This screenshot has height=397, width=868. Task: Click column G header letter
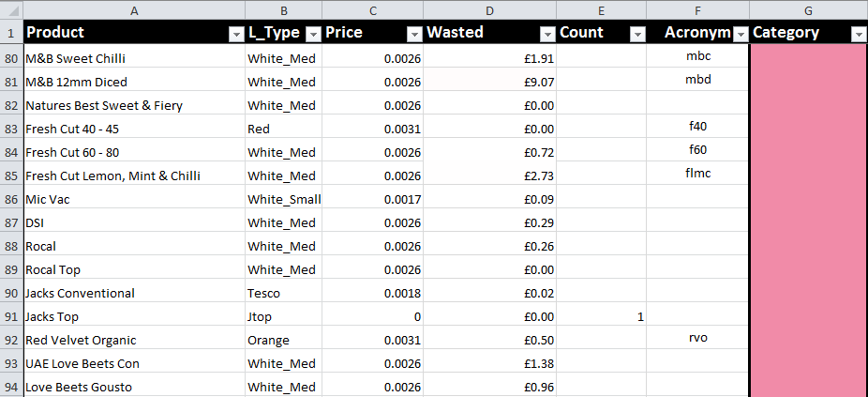808,9
